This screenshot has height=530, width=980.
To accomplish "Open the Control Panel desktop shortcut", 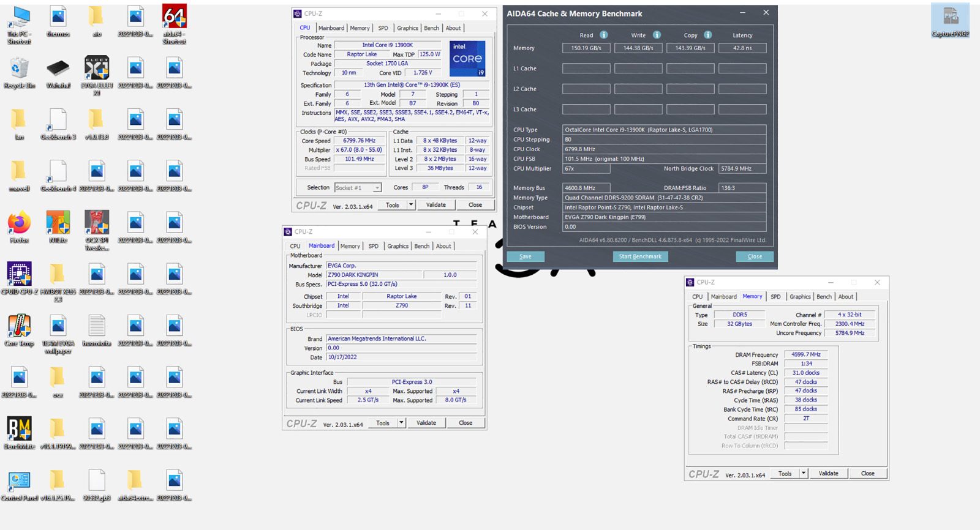I will (19, 486).
